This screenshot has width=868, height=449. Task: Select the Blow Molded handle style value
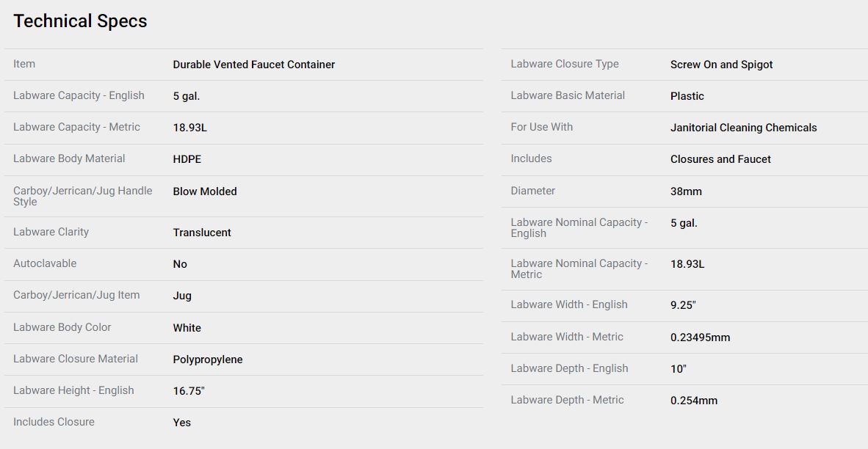[205, 191]
